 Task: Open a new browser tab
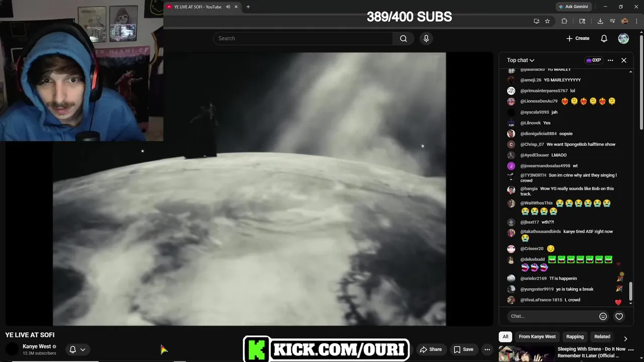[248, 7]
